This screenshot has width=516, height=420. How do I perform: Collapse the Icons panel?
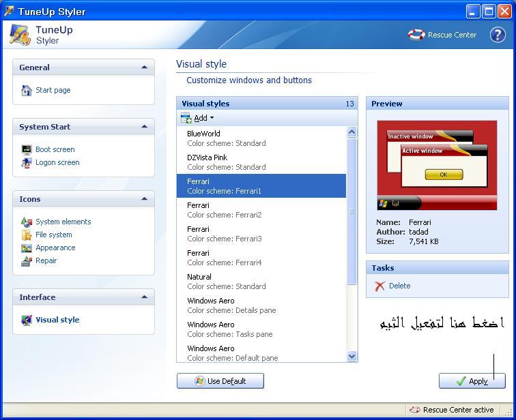point(144,199)
